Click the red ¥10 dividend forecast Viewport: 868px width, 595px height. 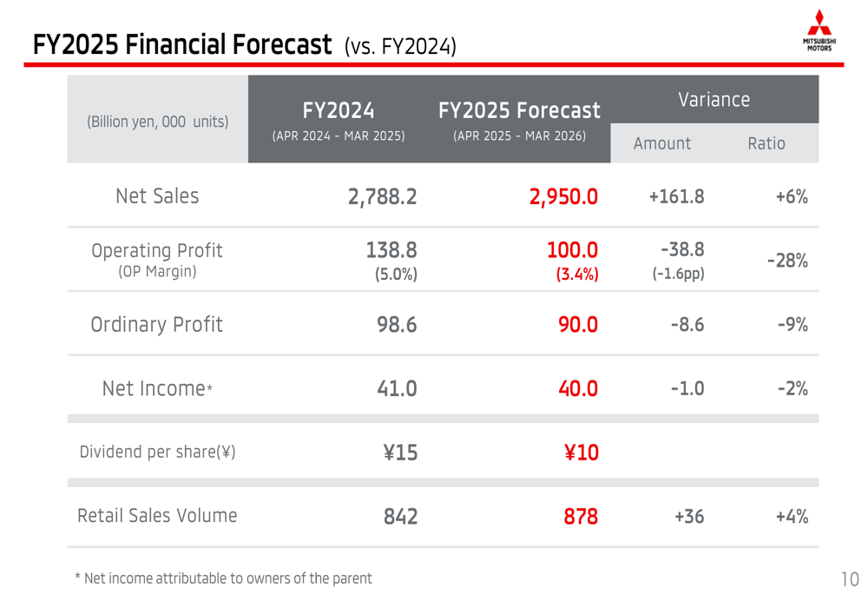tap(581, 453)
